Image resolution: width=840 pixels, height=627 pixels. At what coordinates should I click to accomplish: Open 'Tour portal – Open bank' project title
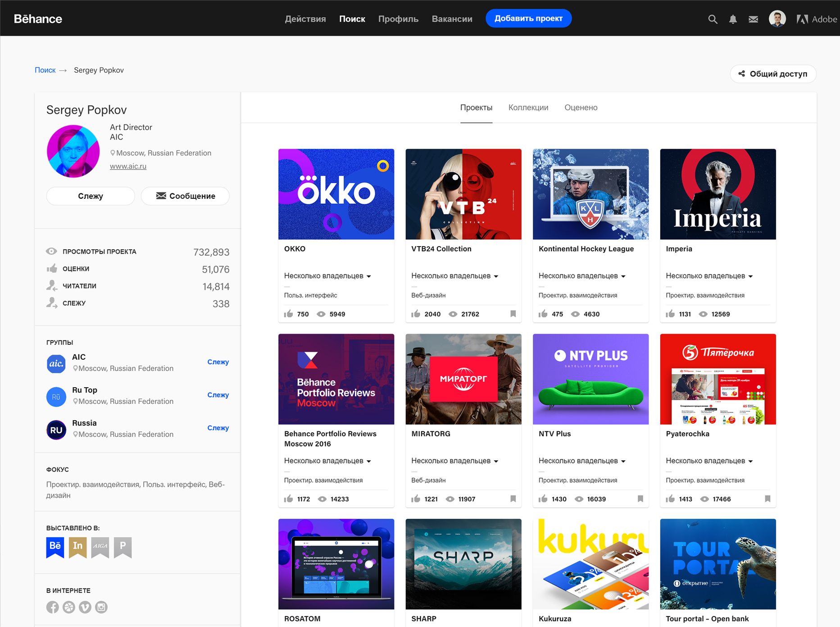[x=707, y=619]
